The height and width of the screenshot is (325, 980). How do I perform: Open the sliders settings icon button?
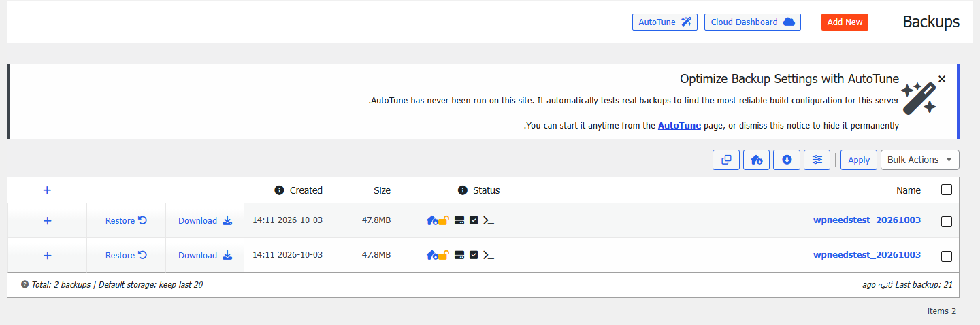[817, 160]
